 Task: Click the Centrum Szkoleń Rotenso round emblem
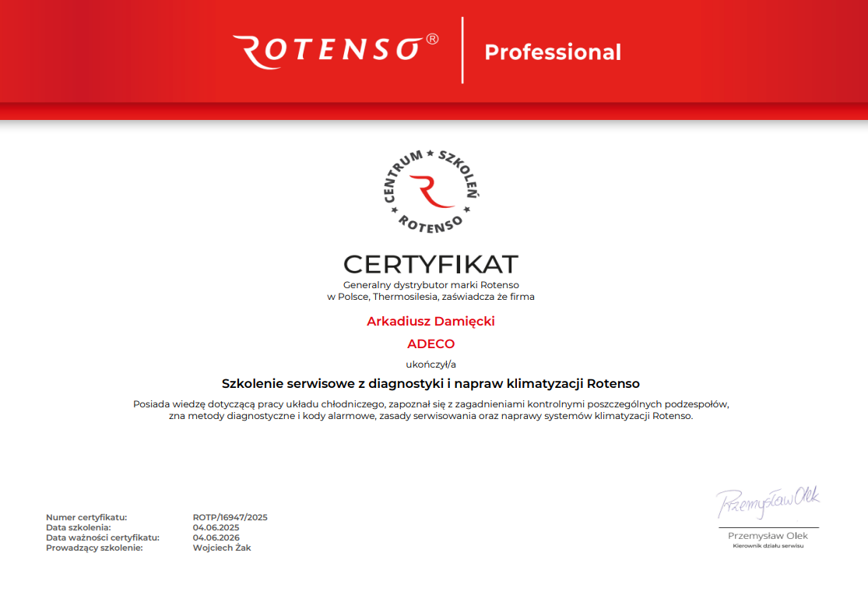(431, 191)
